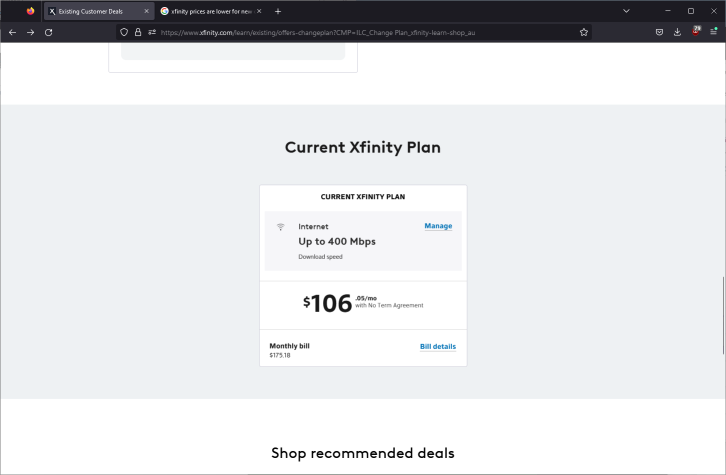Open the Firefox application menu

714,32
